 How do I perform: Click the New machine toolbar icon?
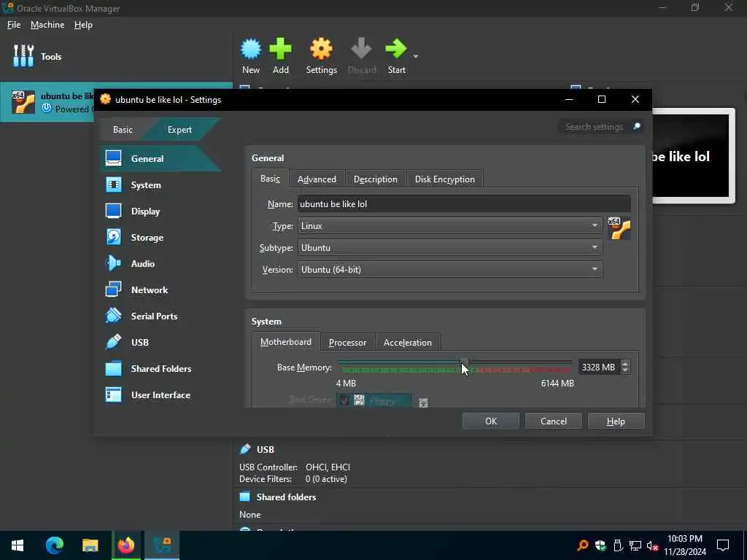[251, 56]
